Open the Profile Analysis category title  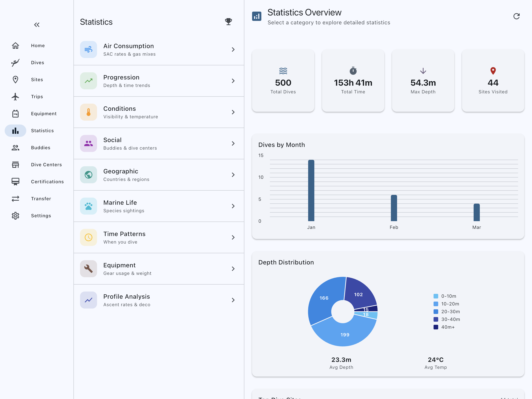pos(126,296)
